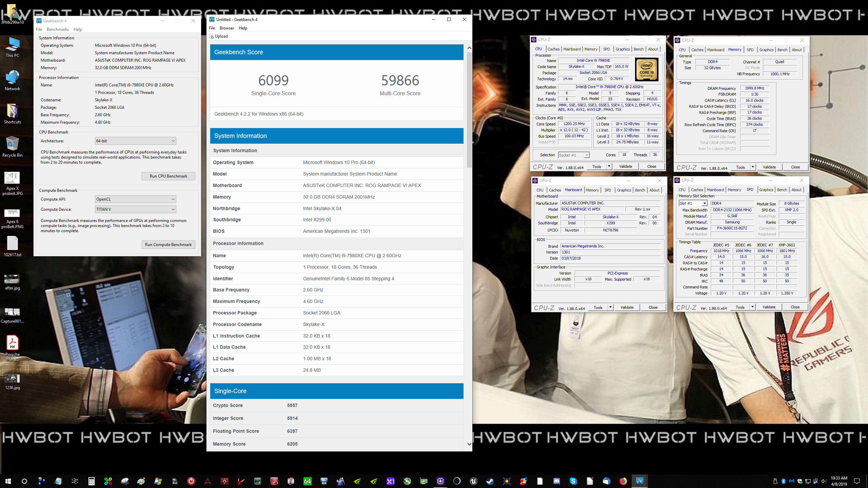Open Firefox from the taskbar
The image size is (868, 488).
(623, 481)
